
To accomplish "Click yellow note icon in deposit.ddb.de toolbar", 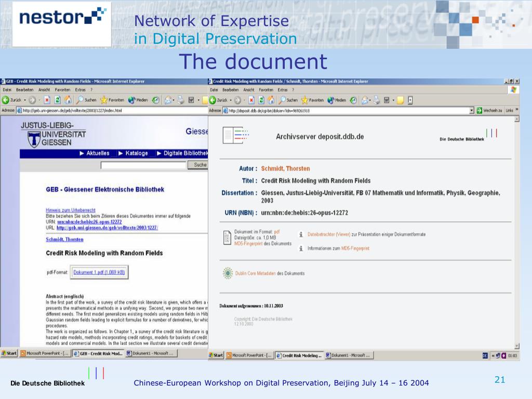I will click(x=401, y=100).
